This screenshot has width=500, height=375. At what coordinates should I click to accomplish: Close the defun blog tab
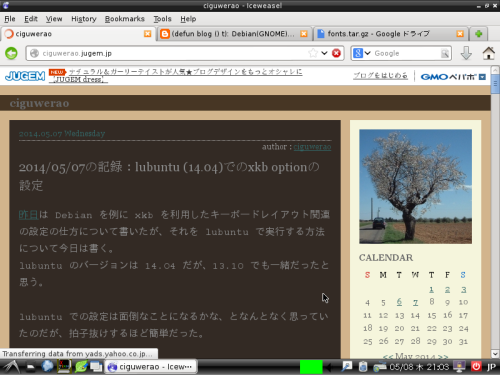tap(304, 34)
